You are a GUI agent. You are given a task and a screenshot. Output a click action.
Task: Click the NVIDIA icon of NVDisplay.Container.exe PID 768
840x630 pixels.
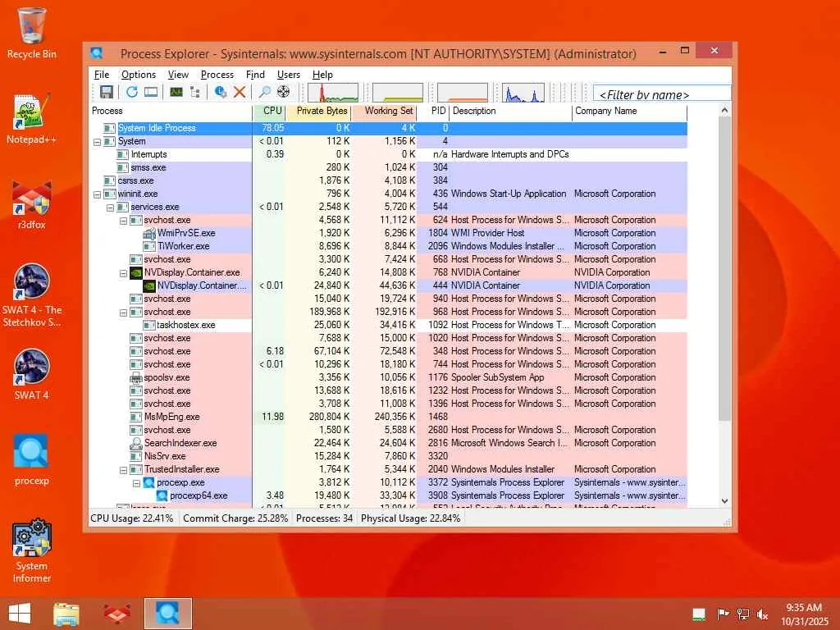(136, 272)
